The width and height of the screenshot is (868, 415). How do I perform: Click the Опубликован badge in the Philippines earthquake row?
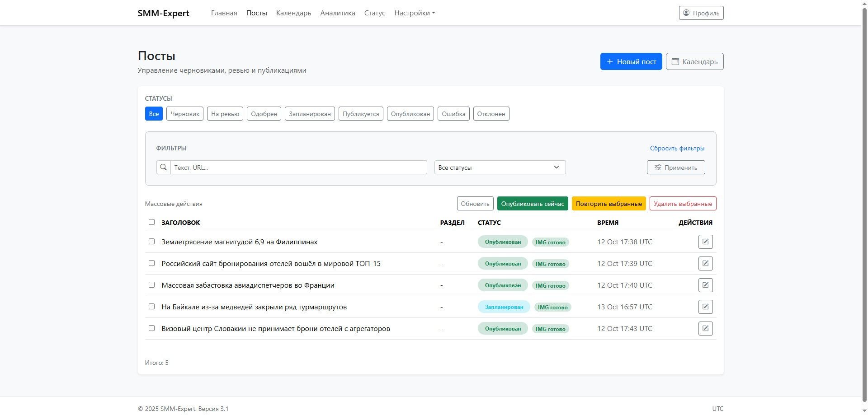pos(503,242)
